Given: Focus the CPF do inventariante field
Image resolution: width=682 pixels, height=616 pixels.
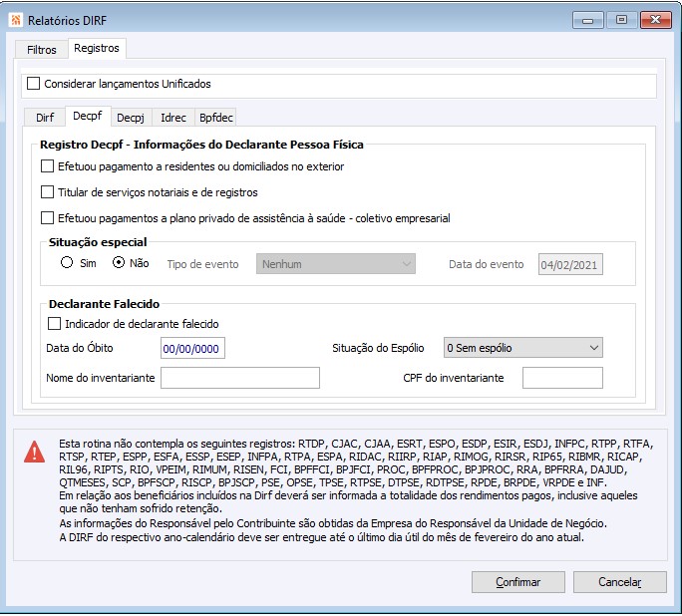Looking at the screenshot, I should 562,378.
